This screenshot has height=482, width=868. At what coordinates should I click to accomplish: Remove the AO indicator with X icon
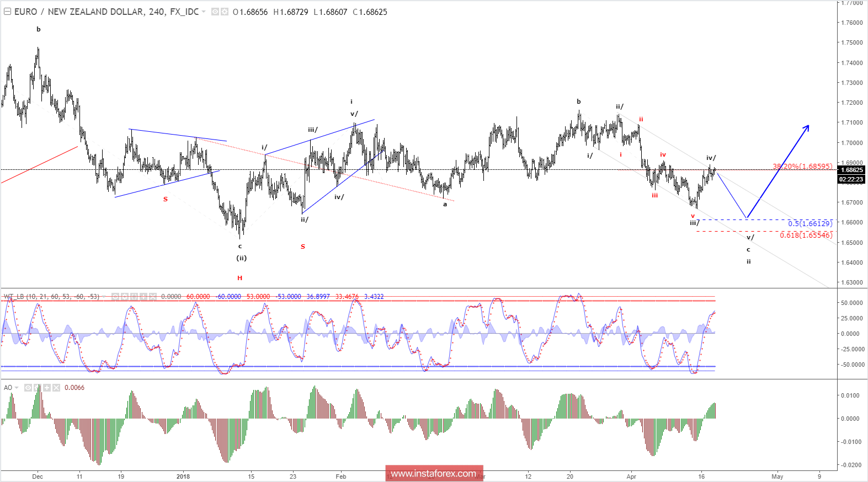56,388
